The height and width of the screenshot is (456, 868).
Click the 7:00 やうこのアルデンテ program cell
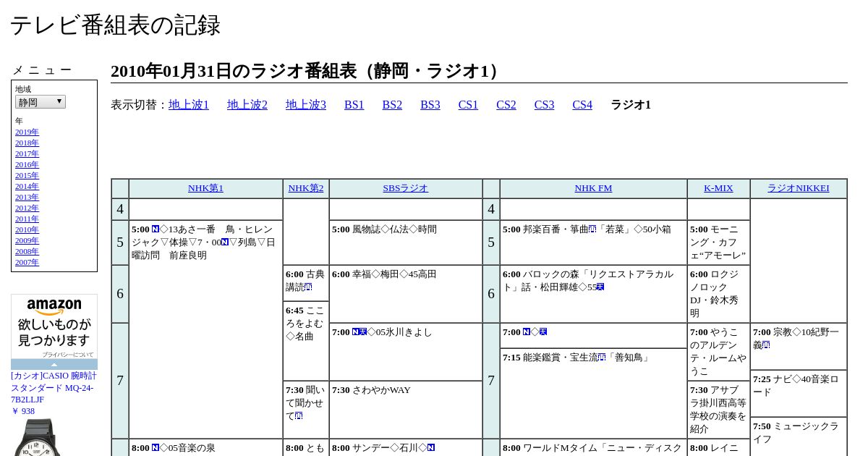pyautogui.click(x=718, y=352)
